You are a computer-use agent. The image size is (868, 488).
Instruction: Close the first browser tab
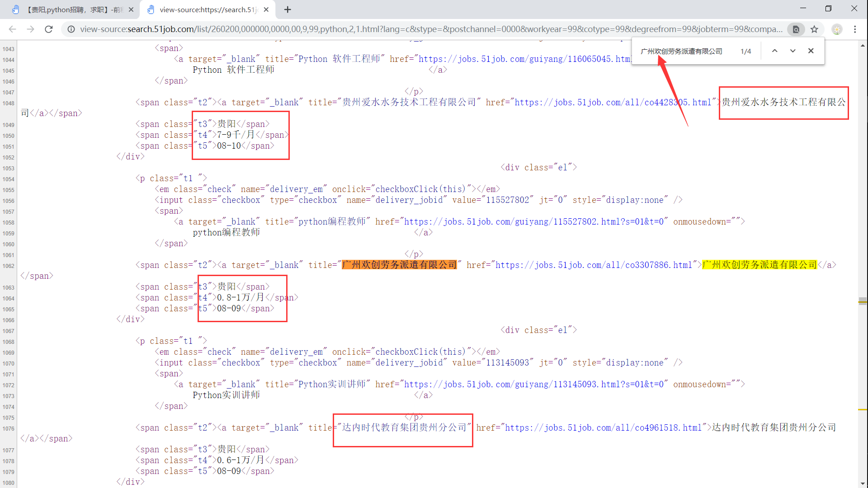(x=131, y=9)
